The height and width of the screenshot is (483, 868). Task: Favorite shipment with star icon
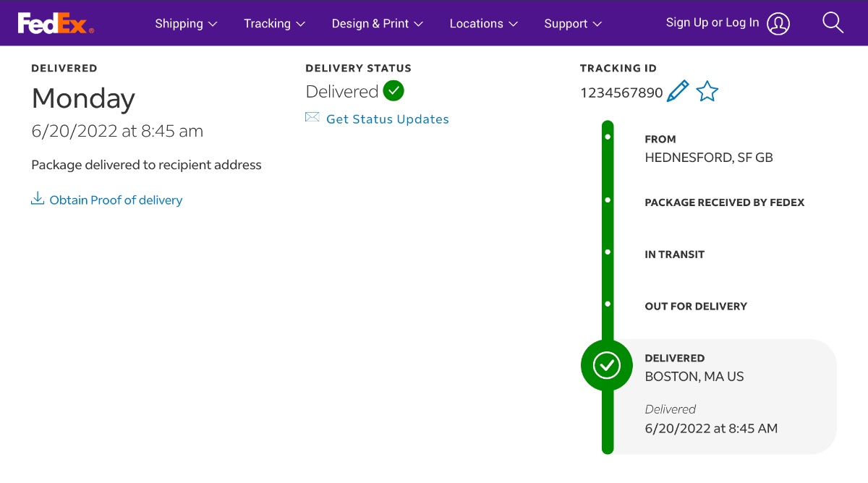click(707, 92)
